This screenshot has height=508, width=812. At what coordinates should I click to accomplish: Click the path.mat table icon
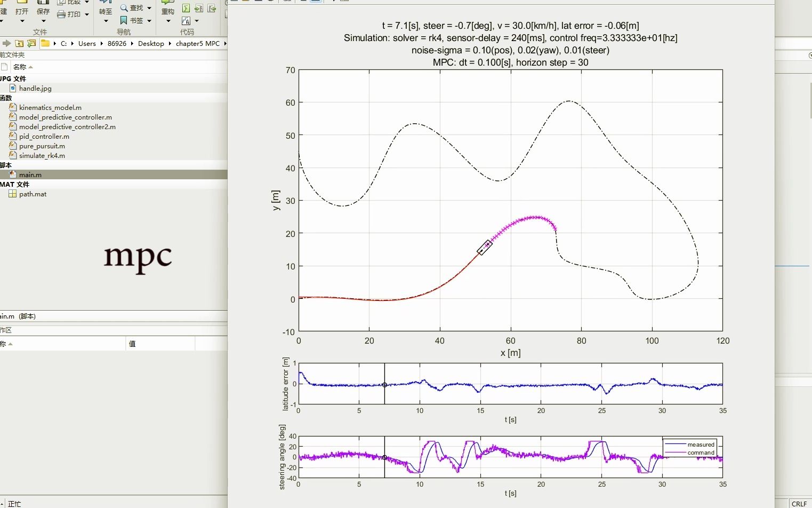(13, 194)
